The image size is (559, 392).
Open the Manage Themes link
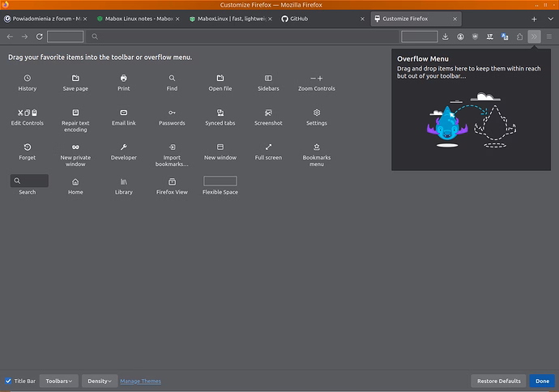point(140,381)
